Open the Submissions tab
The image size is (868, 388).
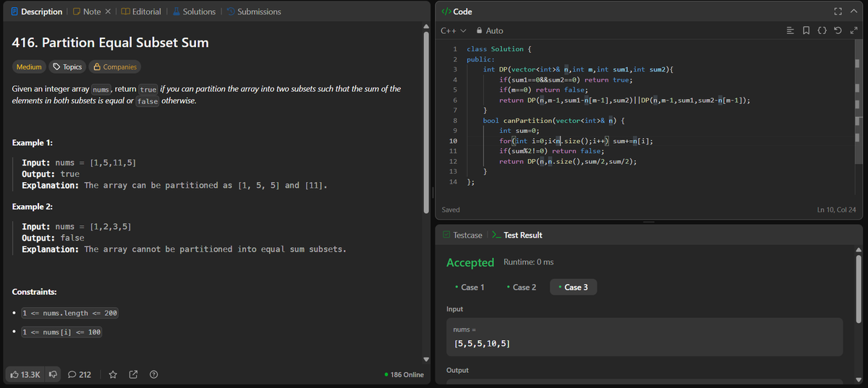pyautogui.click(x=254, y=12)
